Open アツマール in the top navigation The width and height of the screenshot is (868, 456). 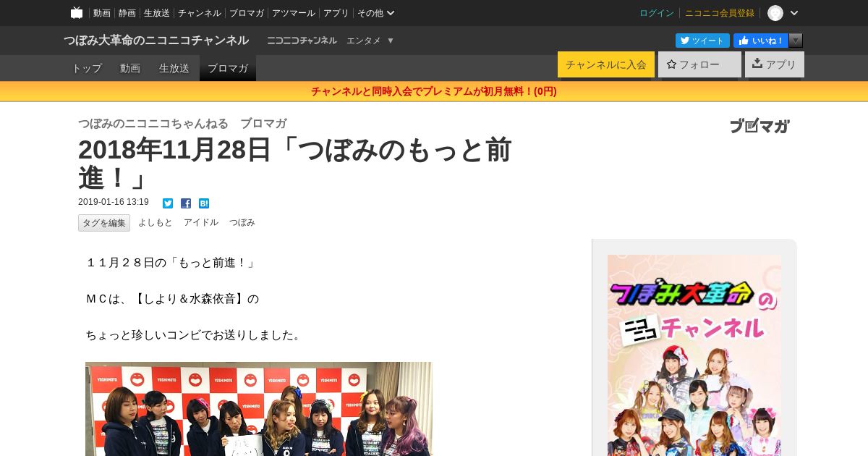point(294,13)
